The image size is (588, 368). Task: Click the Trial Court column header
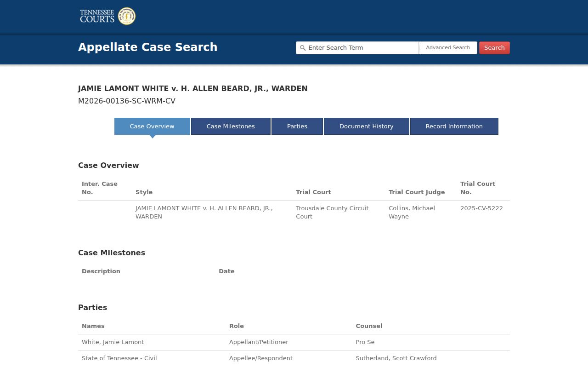[x=313, y=192]
